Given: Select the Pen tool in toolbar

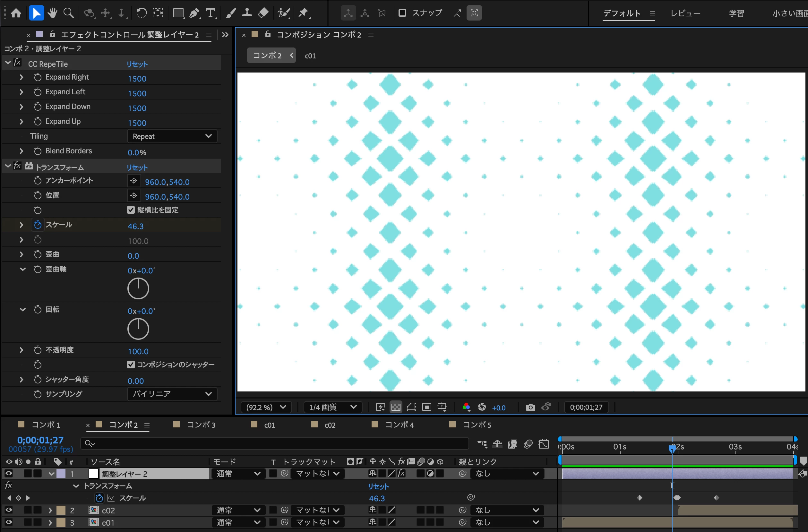Looking at the screenshot, I should [x=194, y=13].
